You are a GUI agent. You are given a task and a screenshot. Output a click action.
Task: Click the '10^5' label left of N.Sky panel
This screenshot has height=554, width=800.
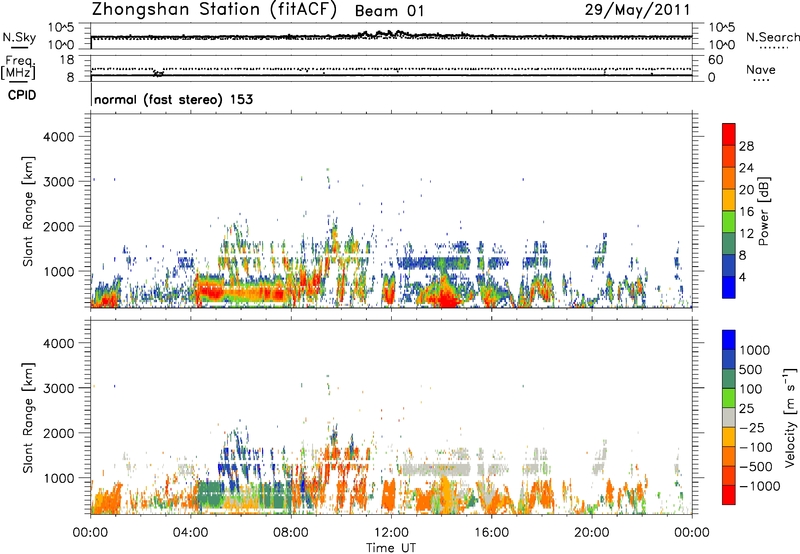coord(61,28)
